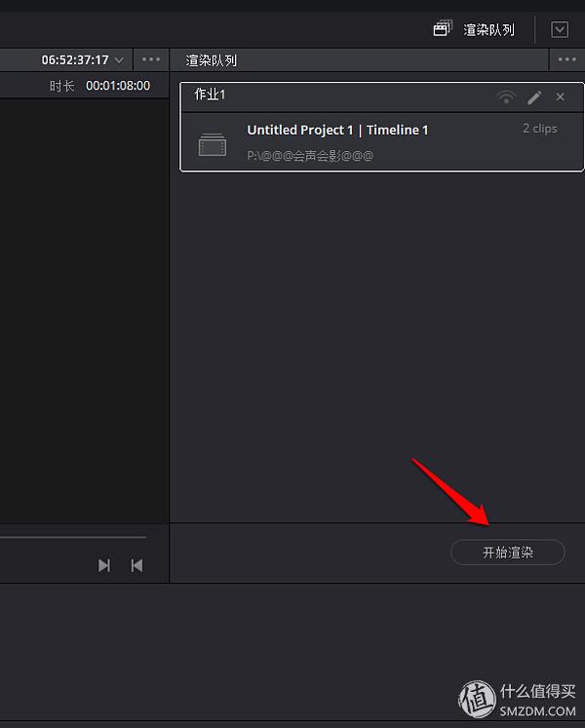Edit 作业1 with the pencil icon
Image resolution: width=585 pixels, height=728 pixels.
(534, 97)
